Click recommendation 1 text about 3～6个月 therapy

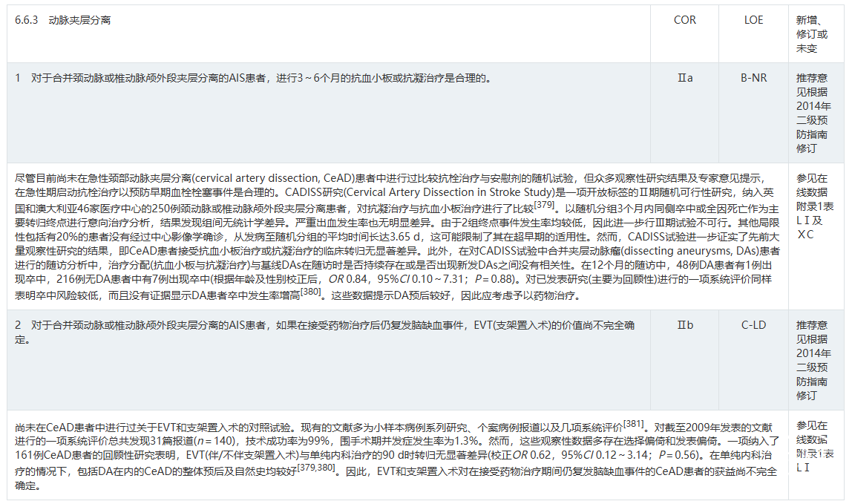(252, 78)
